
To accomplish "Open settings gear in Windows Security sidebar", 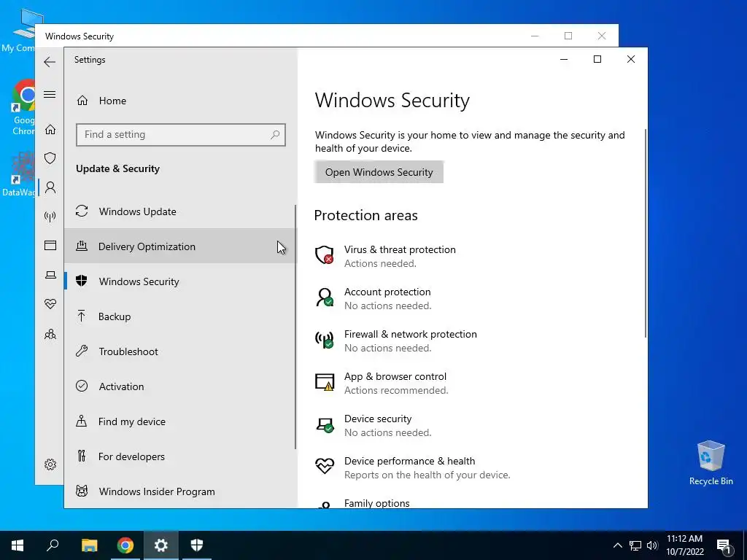I will point(50,464).
